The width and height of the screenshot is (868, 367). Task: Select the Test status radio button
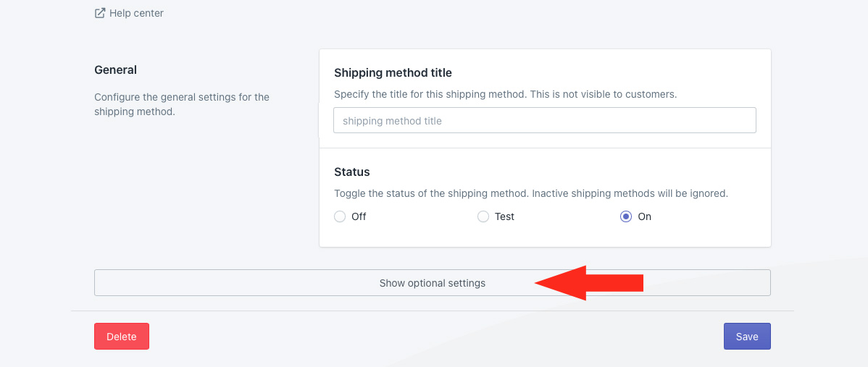click(x=483, y=216)
